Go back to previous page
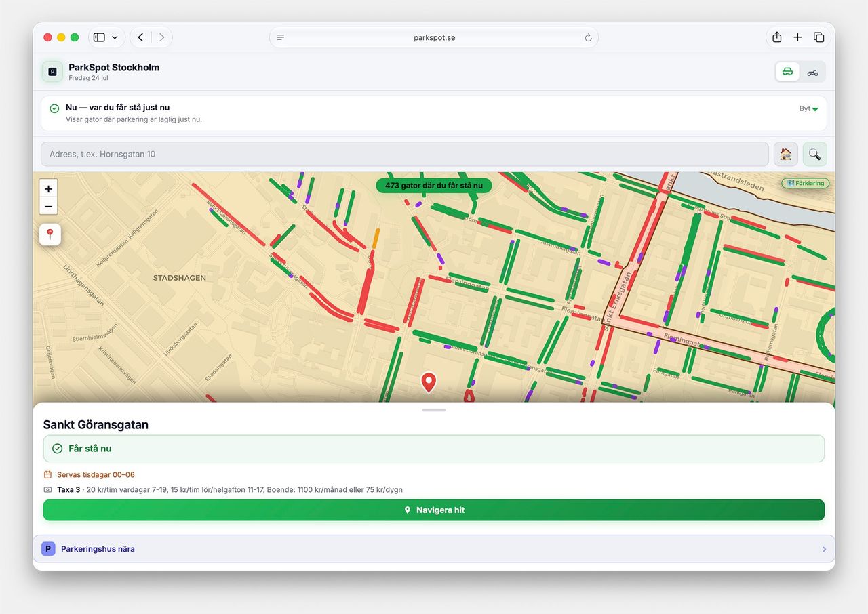This screenshot has width=868, height=614. point(140,37)
